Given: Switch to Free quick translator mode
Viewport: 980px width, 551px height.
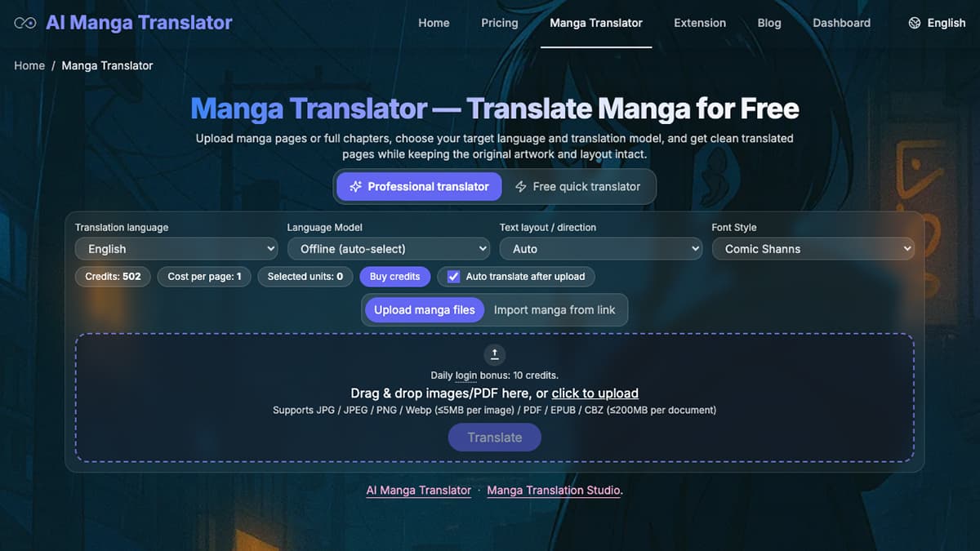Looking at the screenshot, I should coord(577,186).
